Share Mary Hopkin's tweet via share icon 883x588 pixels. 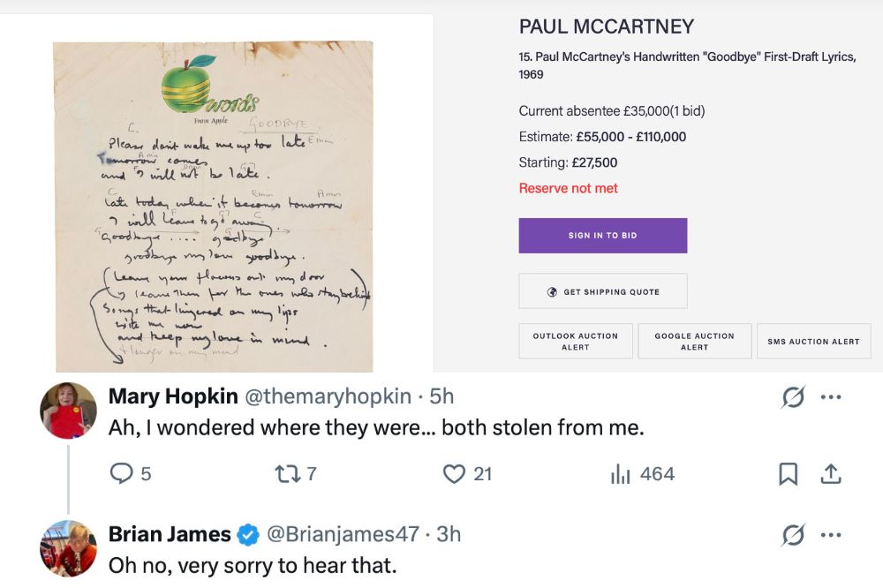[x=831, y=474]
